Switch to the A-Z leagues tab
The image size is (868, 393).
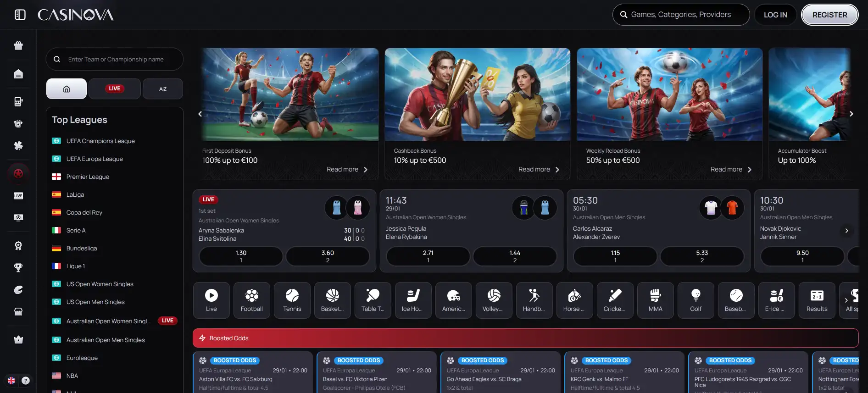pos(162,89)
